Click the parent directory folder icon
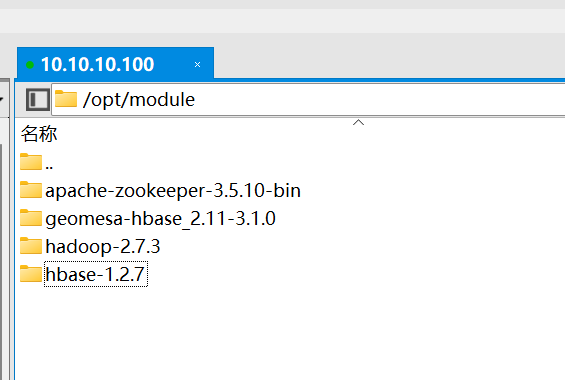 [31, 162]
